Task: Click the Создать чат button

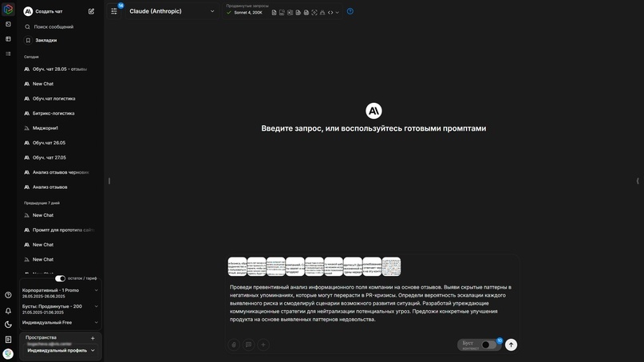Action: (x=43, y=11)
